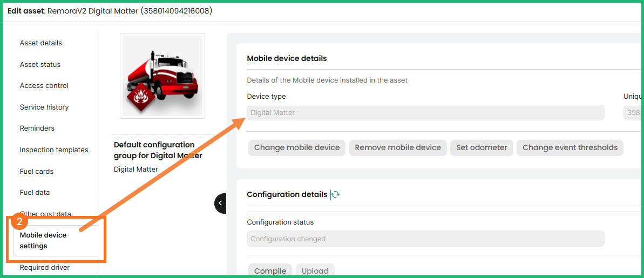The width and height of the screenshot is (644, 278).
Task: Open the Asset details tab
Action: pyautogui.click(x=41, y=43)
